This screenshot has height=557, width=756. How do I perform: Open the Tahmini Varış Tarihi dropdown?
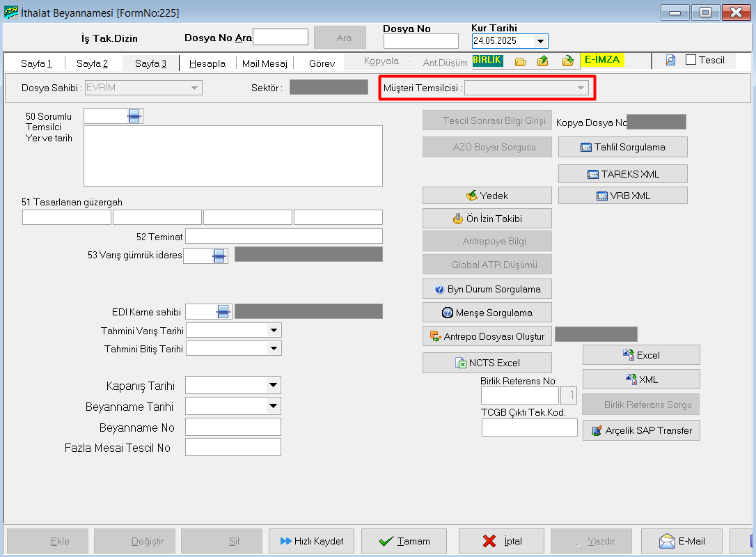pyautogui.click(x=274, y=329)
